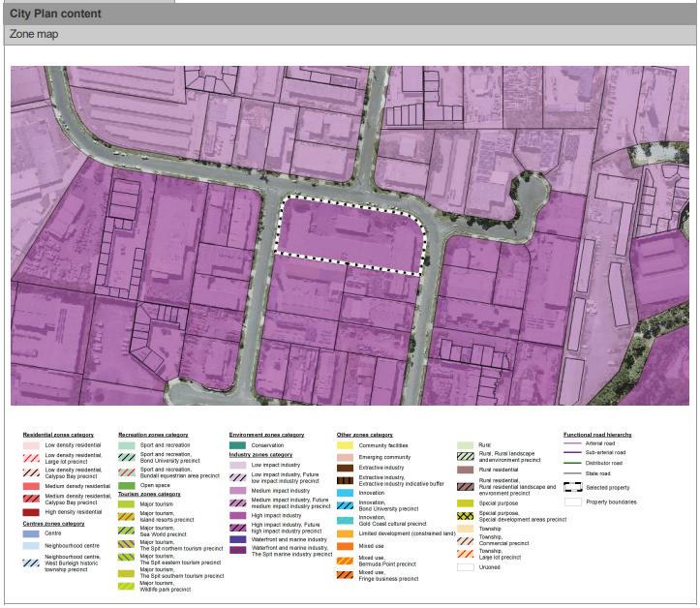700x608 pixels.
Task: Click the Medium density residential solid swatch
Action: click(x=31, y=486)
